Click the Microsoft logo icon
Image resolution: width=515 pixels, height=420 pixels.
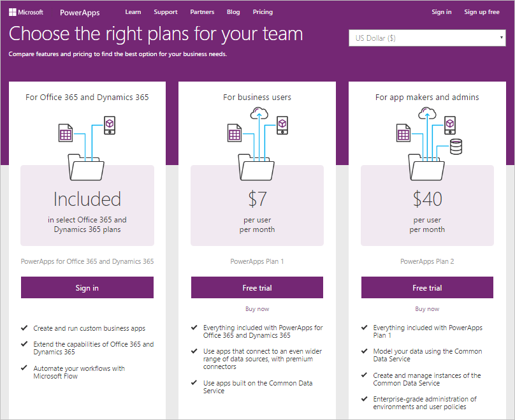[13, 13]
